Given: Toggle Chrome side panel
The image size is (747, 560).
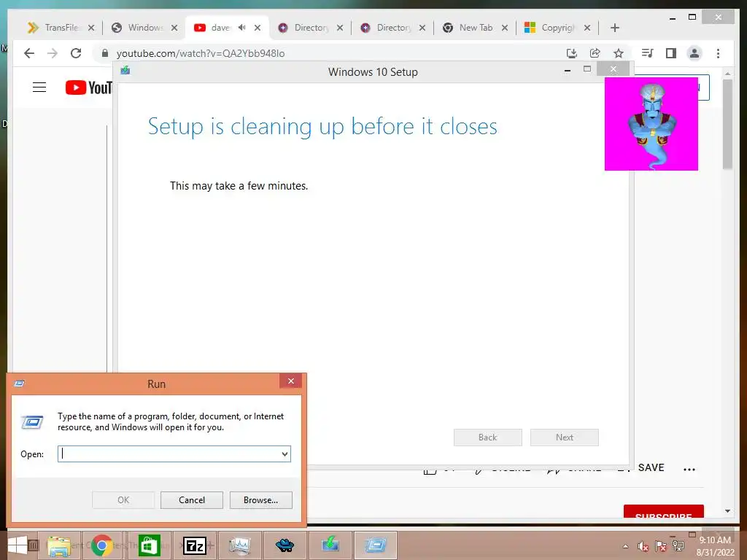Looking at the screenshot, I should [671, 53].
